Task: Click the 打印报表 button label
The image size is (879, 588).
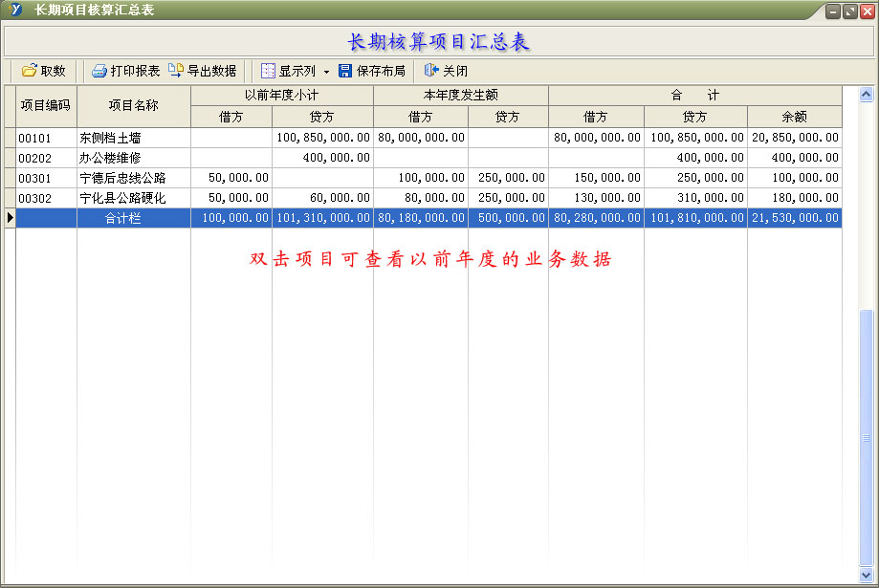Action: 135,71
